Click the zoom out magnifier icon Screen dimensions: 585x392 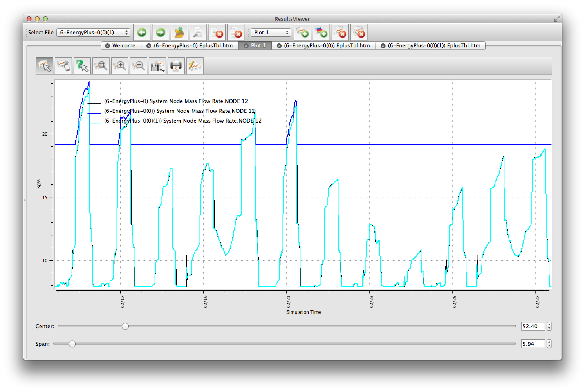139,66
